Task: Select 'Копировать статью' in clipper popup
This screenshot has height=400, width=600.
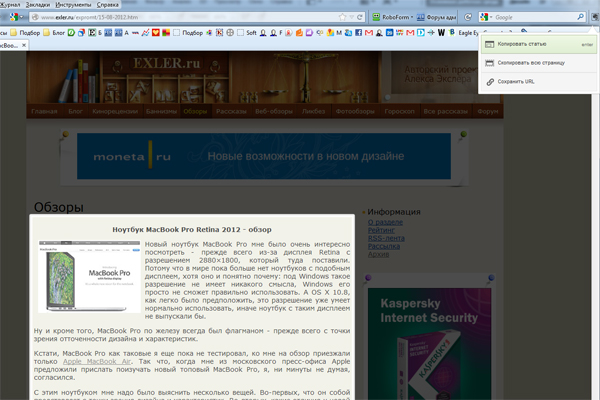Action: 524,45
